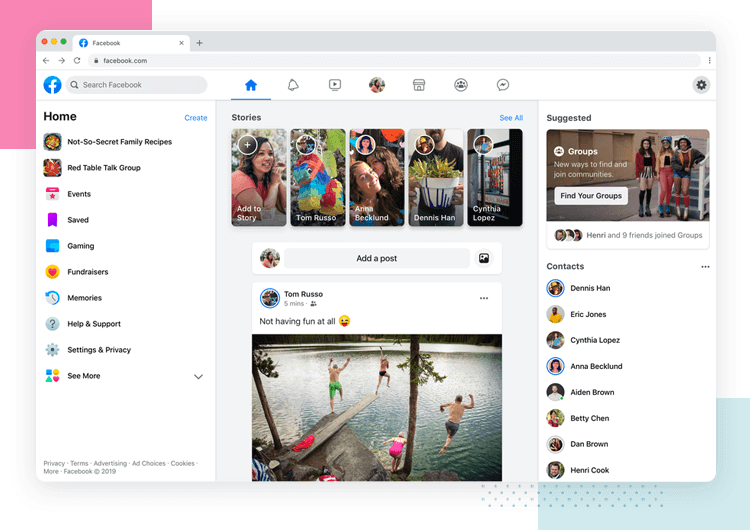Click the Advertising footer link

coord(110,464)
